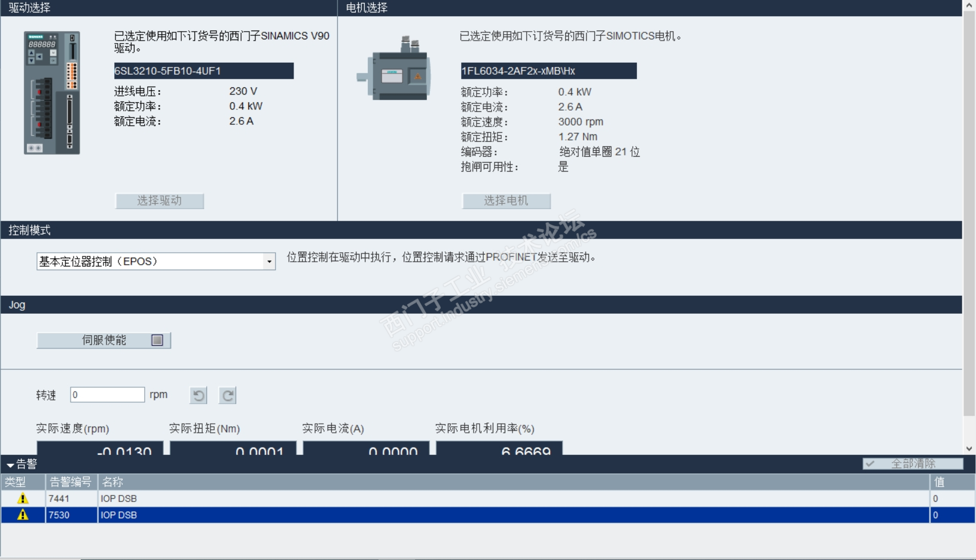The width and height of the screenshot is (976, 560).
Task: Click the vertical scrollbar down arrow
Action: [x=969, y=448]
